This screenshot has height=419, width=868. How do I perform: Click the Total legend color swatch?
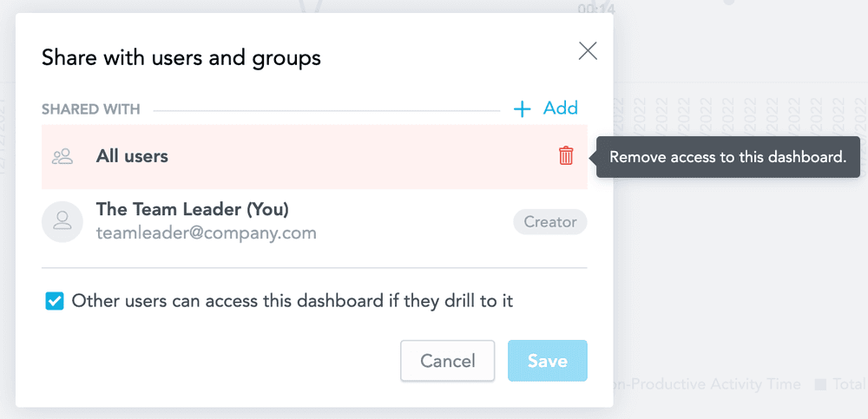coord(819,384)
